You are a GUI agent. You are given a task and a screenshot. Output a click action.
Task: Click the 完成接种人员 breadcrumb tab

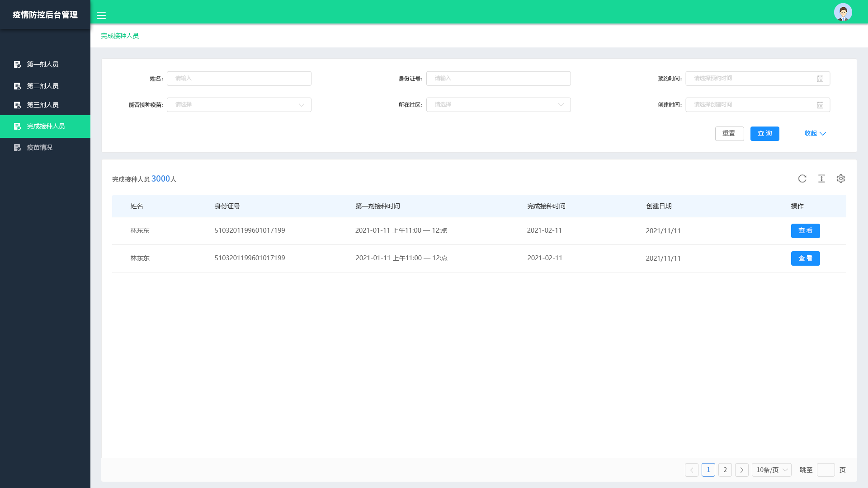click(x=120, y=36)
